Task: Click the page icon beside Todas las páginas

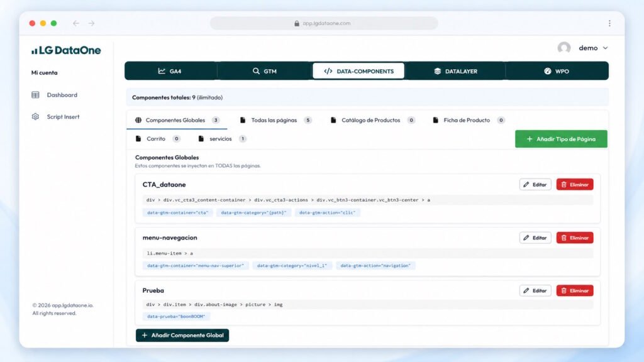Action: point(243,120)
